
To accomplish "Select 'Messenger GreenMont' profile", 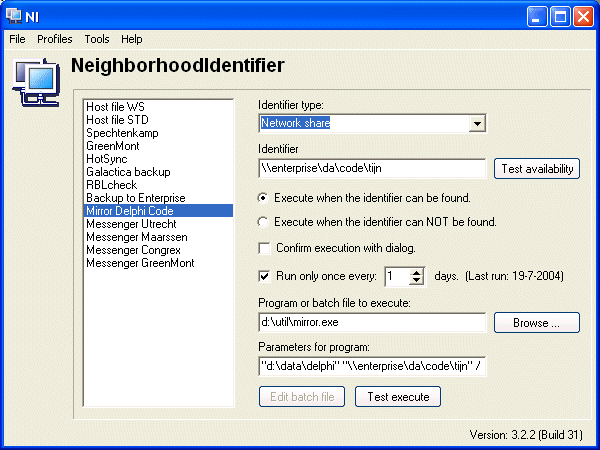I will point(158,263).
